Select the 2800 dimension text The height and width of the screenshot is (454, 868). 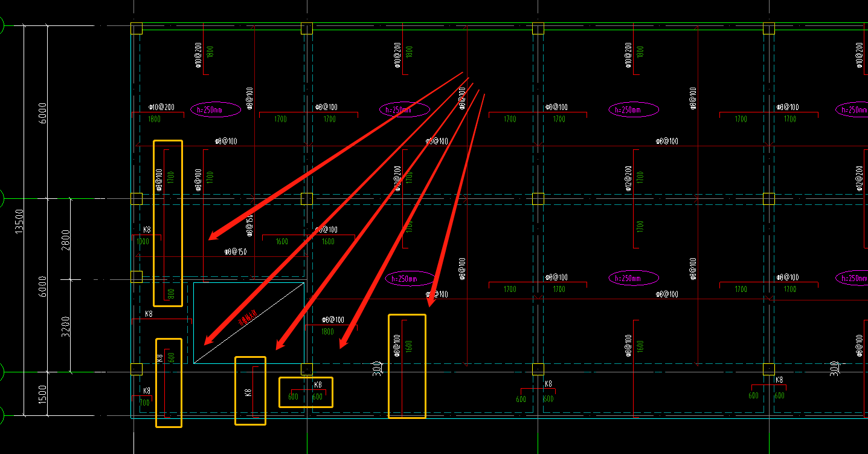coord(66,239)
